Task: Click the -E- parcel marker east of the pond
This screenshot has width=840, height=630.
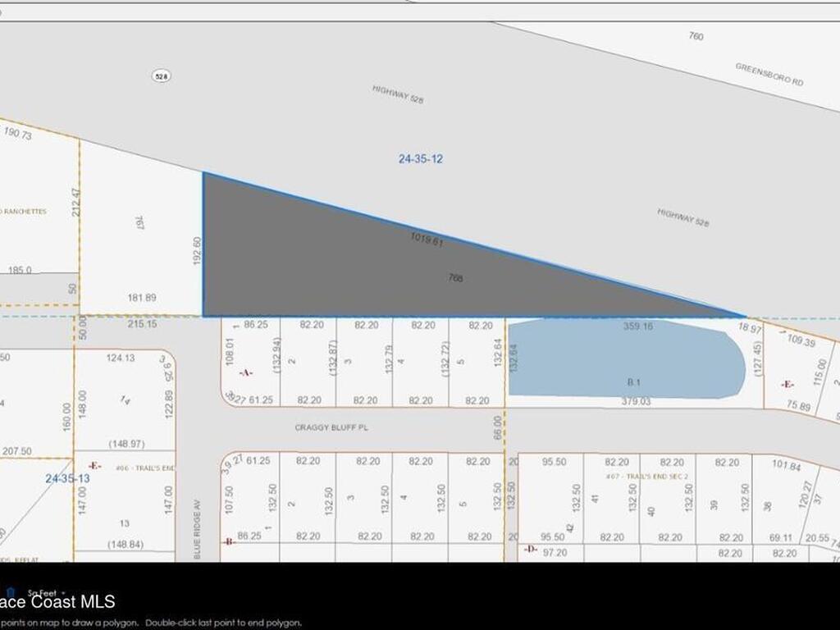Action: (786, 382)
